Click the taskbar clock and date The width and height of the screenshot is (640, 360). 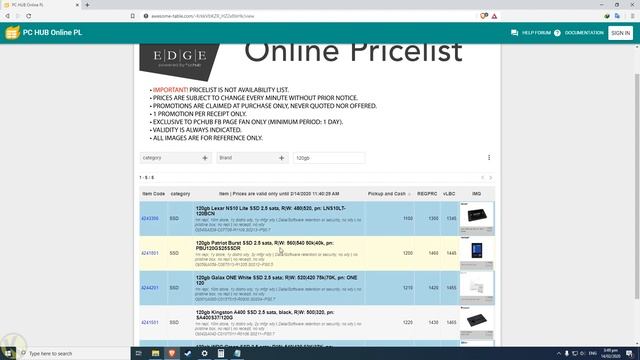pos(611,353)
